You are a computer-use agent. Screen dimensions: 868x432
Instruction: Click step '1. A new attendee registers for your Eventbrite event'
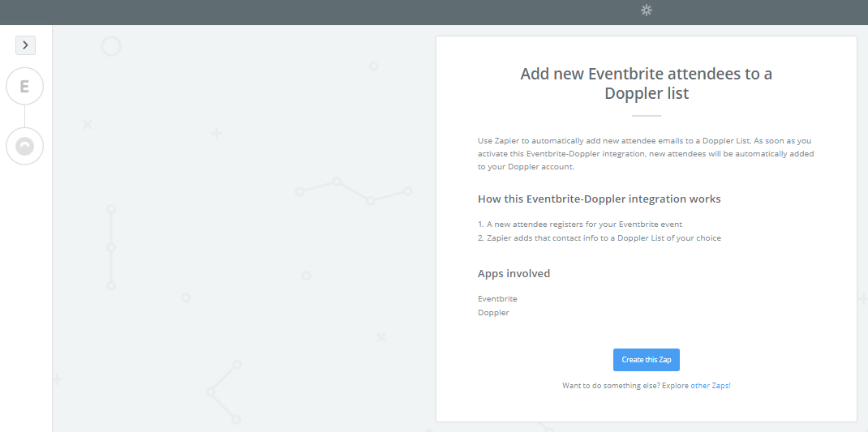580,225
